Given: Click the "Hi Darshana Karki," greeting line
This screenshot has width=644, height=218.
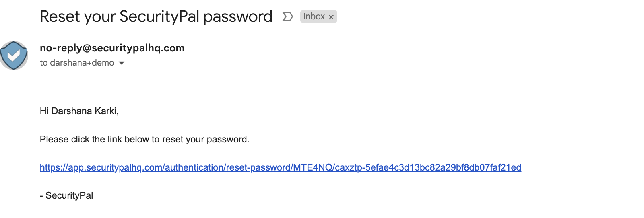Looking at the screenshot, I should (x=79, y=111).
